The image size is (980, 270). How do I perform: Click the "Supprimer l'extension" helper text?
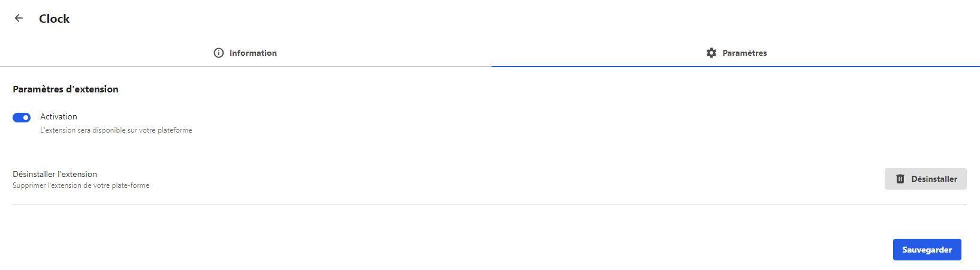(x=81, y=185)
